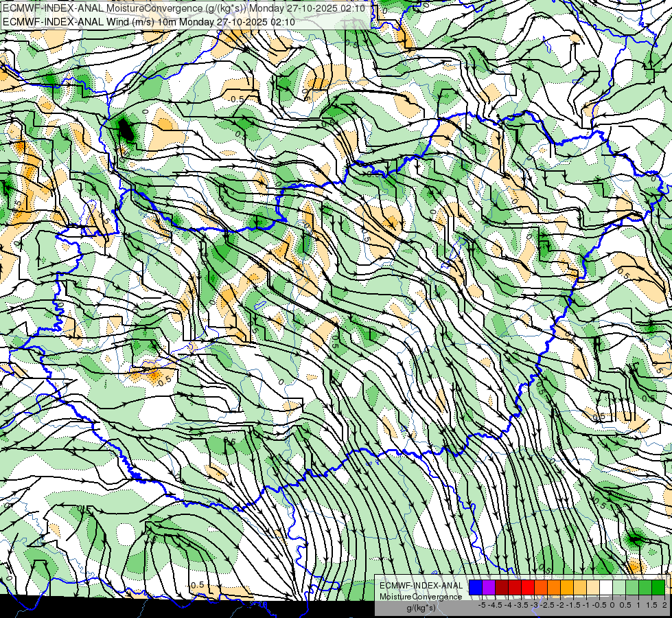Click the '-2' legend scale value

pyautogui.click(x=561, y=605)
